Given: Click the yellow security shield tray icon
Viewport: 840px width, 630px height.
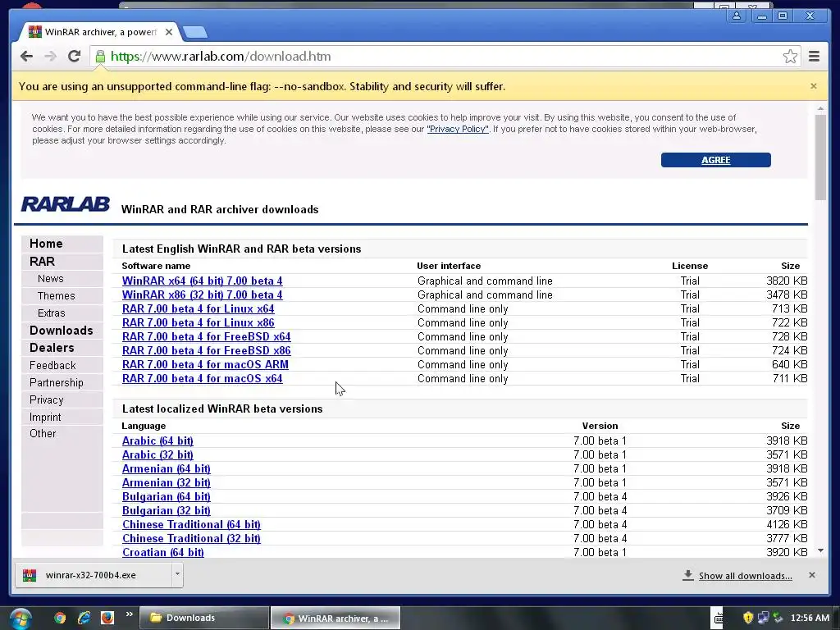Looking at the screenshot, I should (748, 619).
